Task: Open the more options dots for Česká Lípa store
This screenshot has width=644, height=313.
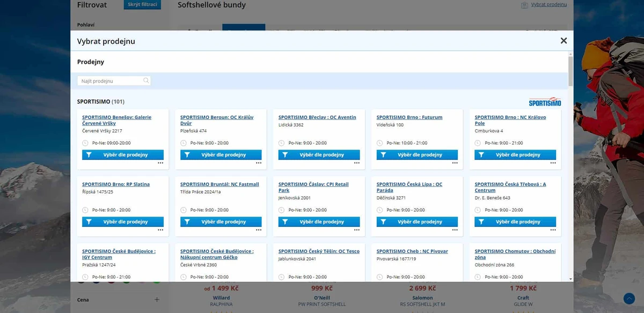Action: click(x=455, y=230)
